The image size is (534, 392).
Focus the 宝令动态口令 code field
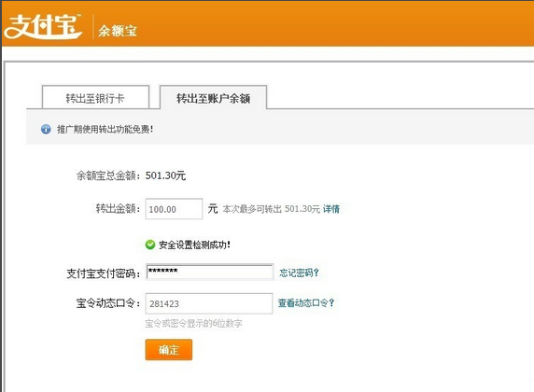click(209, 303)
